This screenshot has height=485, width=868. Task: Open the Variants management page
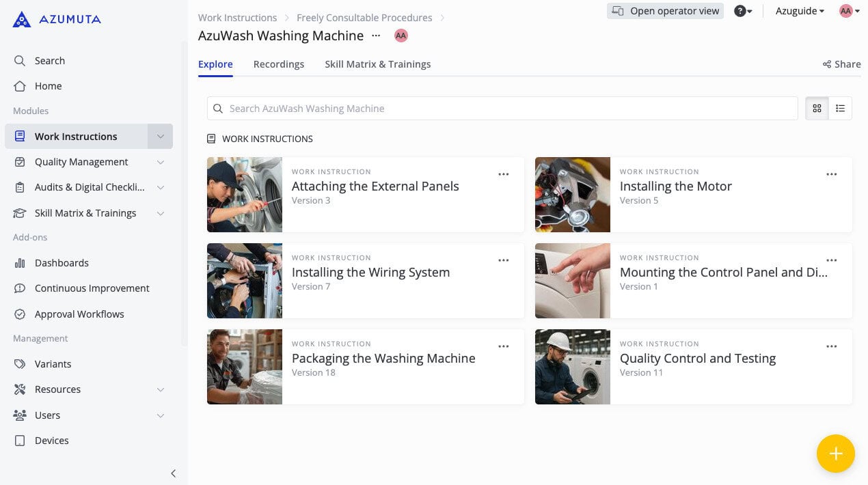point(53,364)
